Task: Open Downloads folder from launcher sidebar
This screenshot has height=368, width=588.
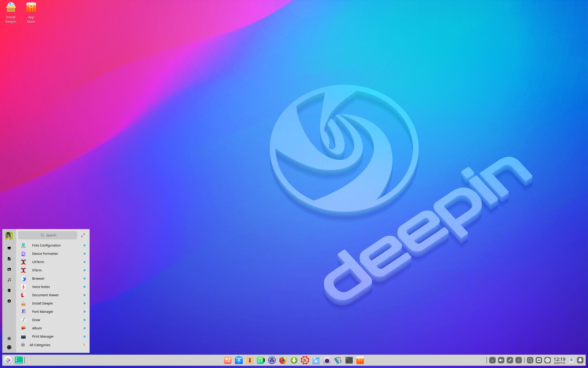Action: (x=9, y=301)
